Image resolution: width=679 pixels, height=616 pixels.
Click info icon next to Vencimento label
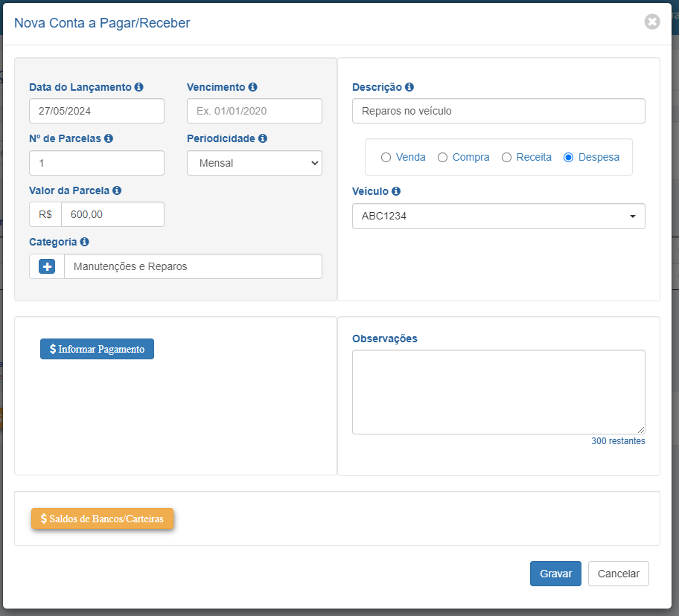[253, 87]
